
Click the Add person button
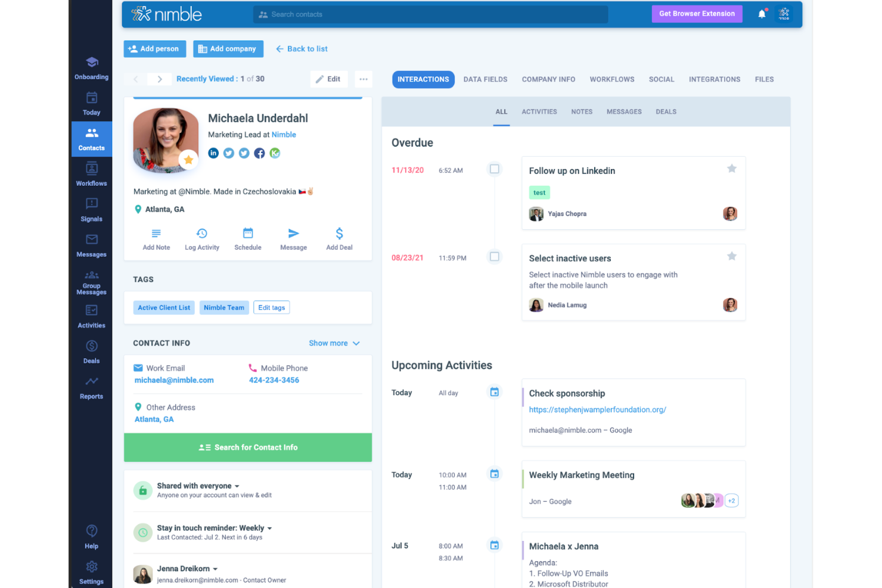coord(155,49)
